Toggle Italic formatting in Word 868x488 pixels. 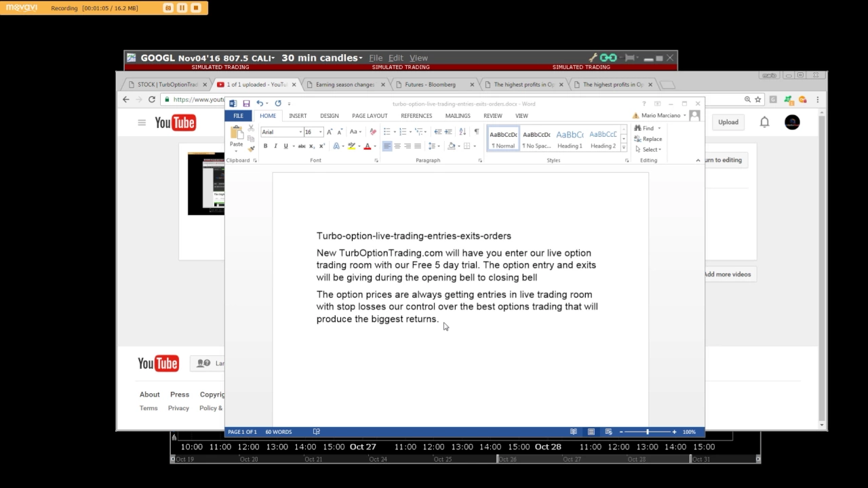275,146
